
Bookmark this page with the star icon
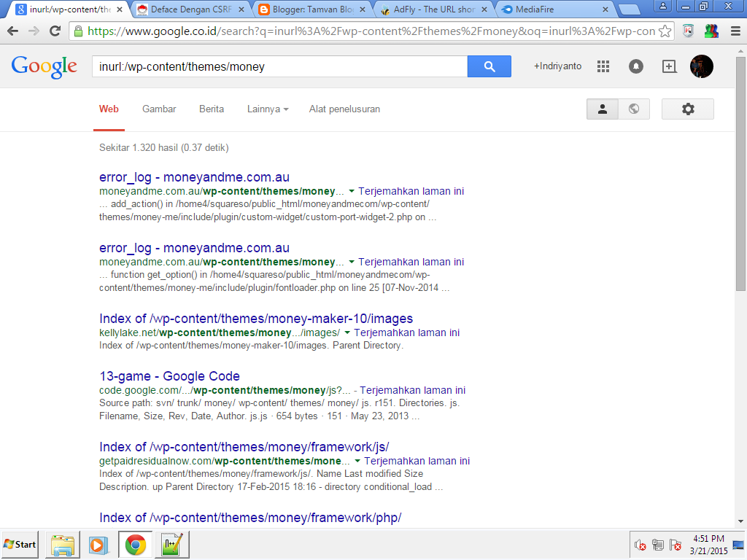point(665,31)
